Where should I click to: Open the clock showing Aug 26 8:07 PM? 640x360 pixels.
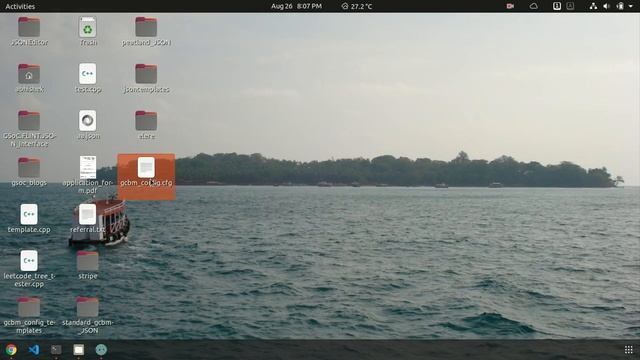click(x=296, y=6)
